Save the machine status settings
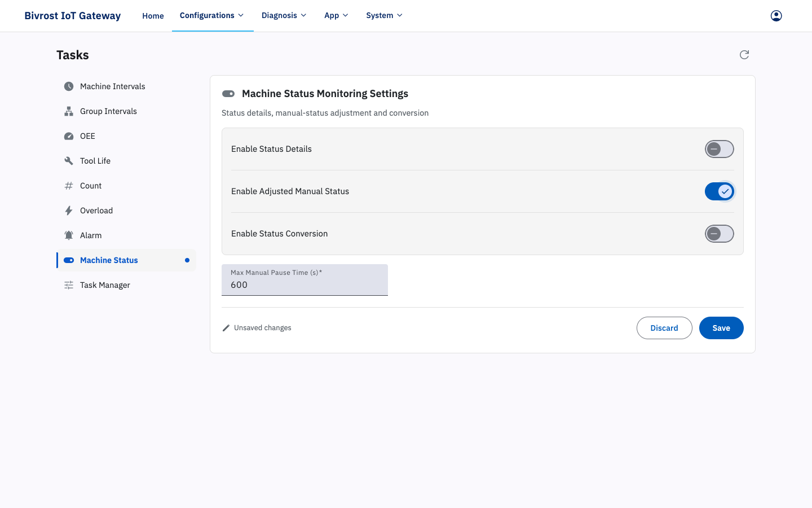The width and height of the screenshot is (812, 508). click(721, 328)
